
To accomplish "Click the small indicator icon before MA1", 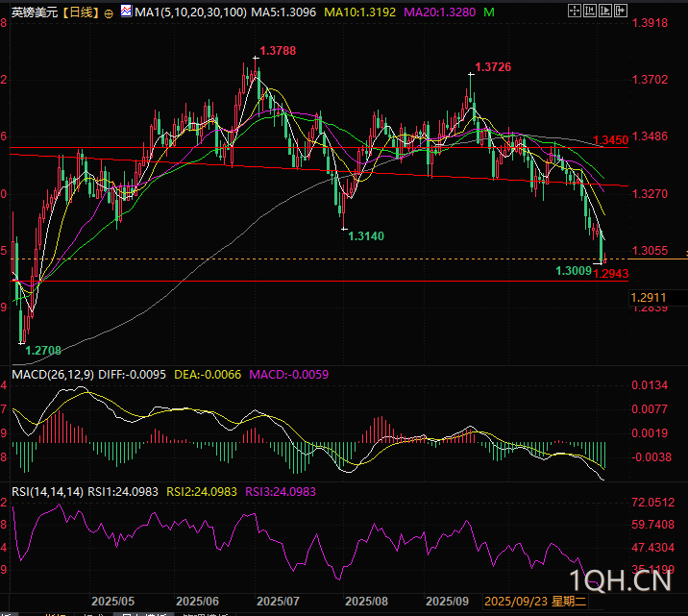I will 126,12.
